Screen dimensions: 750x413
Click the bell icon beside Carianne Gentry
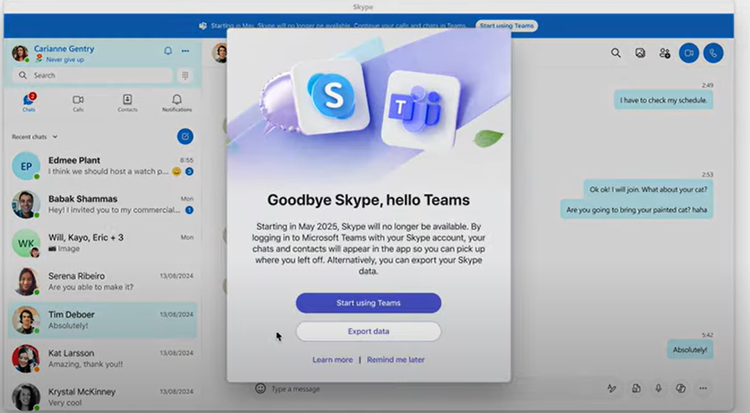pos(168,51)
